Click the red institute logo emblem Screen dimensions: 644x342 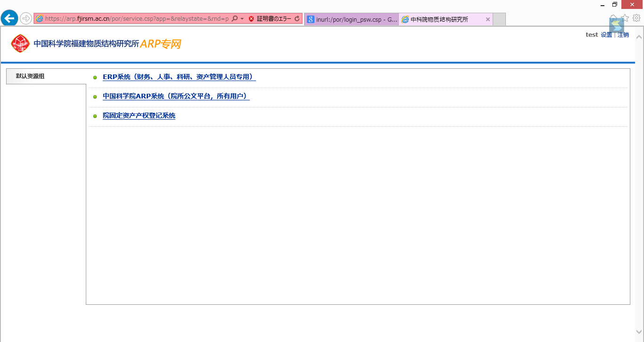(x=20, y=43)
